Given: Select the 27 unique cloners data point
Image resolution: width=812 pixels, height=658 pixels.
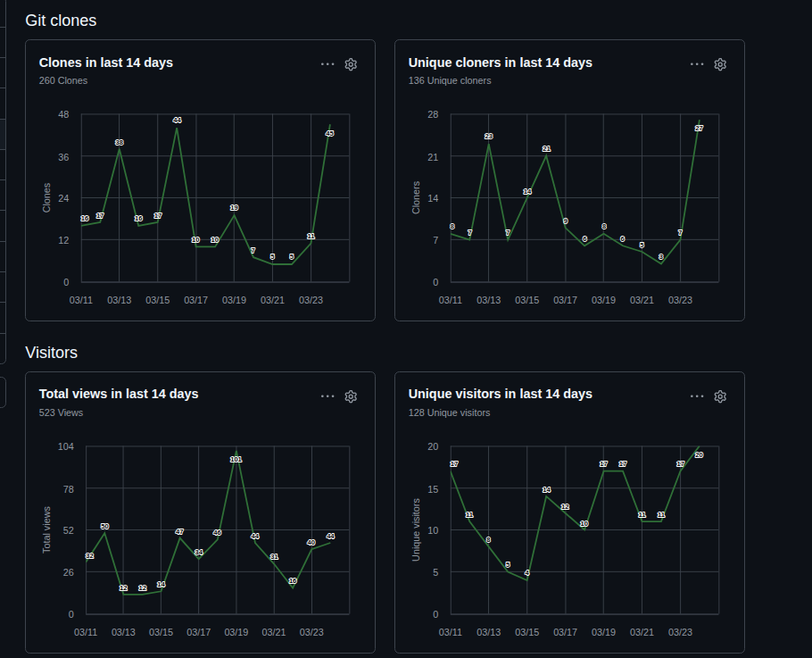Looking at the screenshot, I should point(699,129).
